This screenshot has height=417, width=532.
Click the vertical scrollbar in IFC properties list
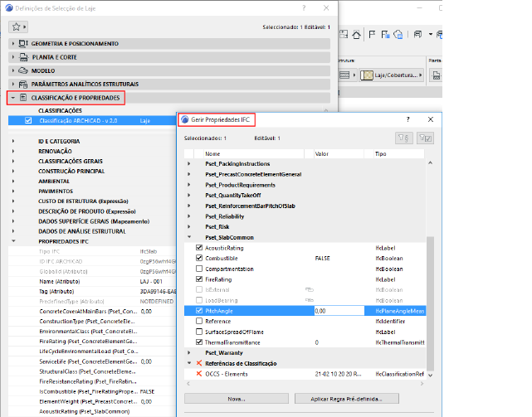tap(430, 303)
